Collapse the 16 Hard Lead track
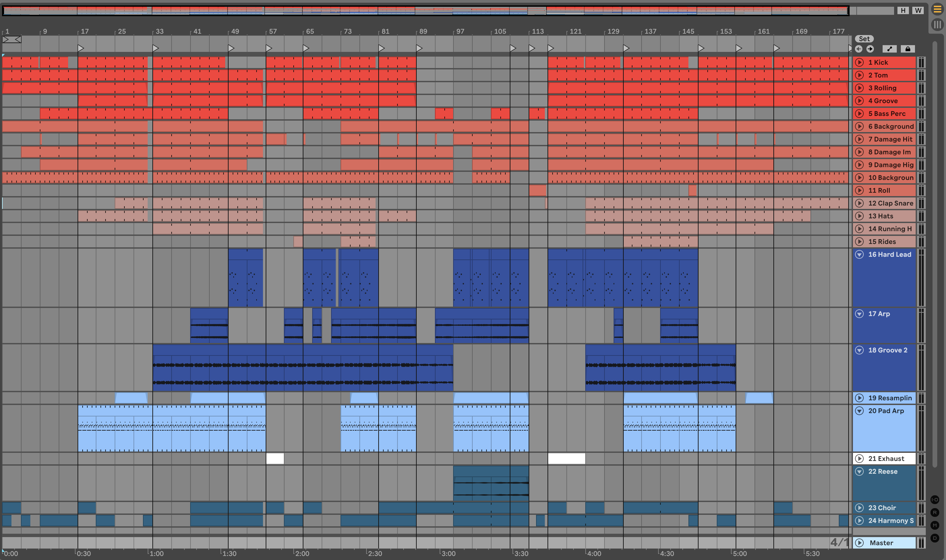The image size is (946, 560). point(860,255)
